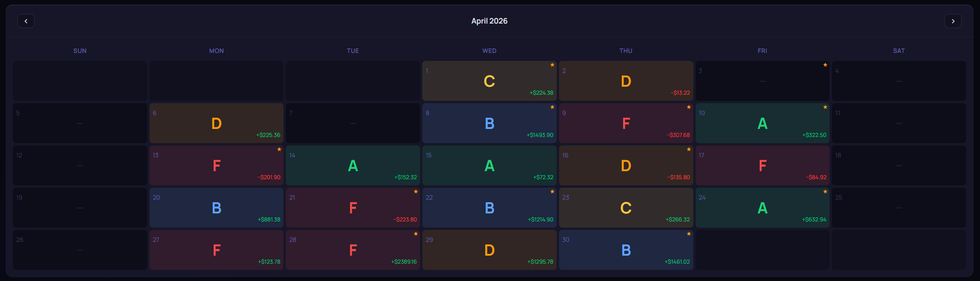
Task: Click the star on April 3
Action: tap(825, 65)
